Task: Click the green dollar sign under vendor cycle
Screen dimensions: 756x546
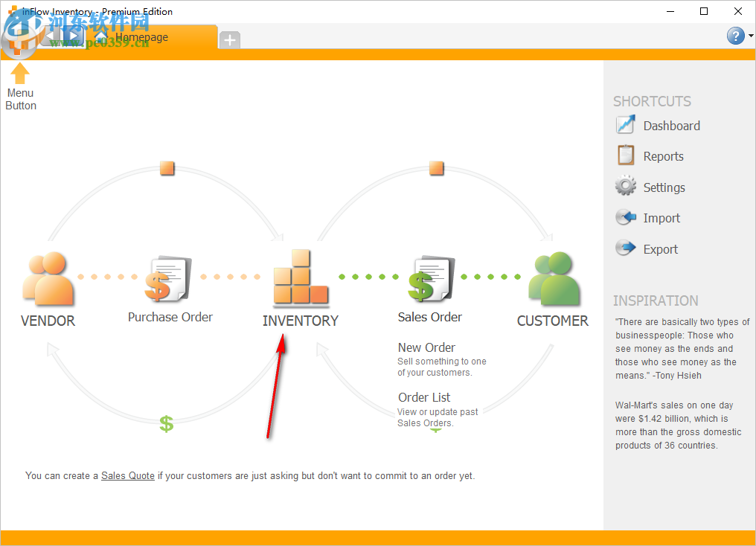Action: click(x=167, y=423)
